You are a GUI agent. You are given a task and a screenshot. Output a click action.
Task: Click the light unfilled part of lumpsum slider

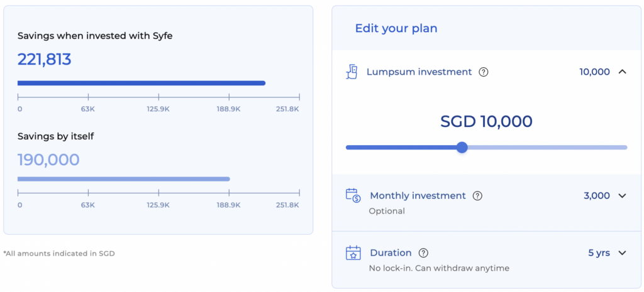click(547, 147)
